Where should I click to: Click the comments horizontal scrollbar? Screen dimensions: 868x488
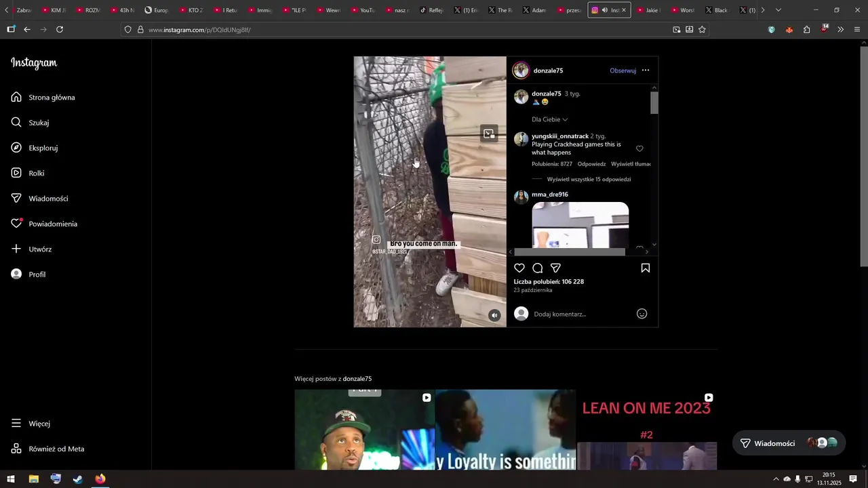[x=570, y=251]
